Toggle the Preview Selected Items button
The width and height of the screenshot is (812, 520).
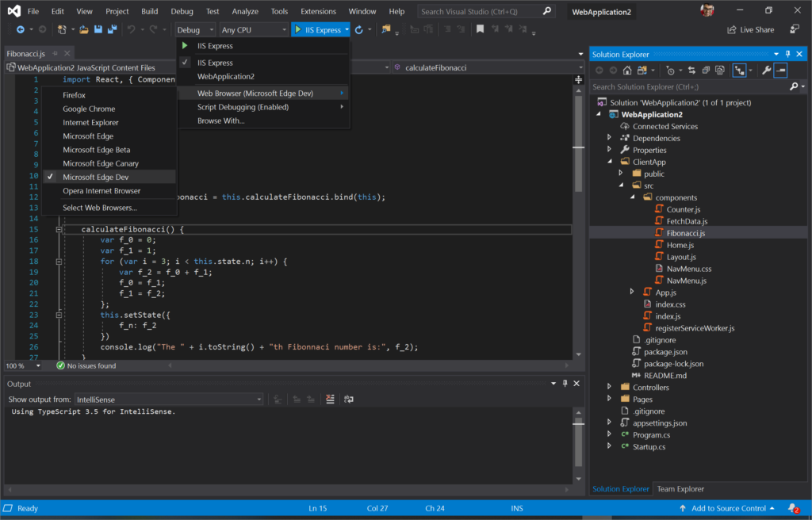pos(780,71)
